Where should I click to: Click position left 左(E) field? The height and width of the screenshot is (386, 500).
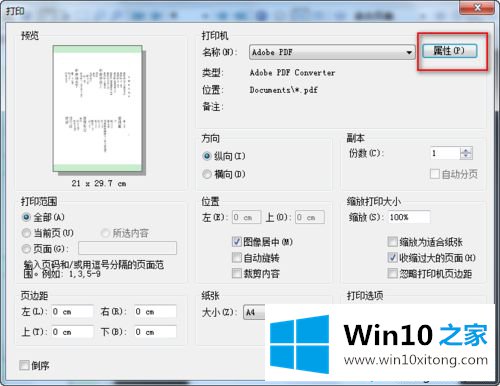click(247, 217)
